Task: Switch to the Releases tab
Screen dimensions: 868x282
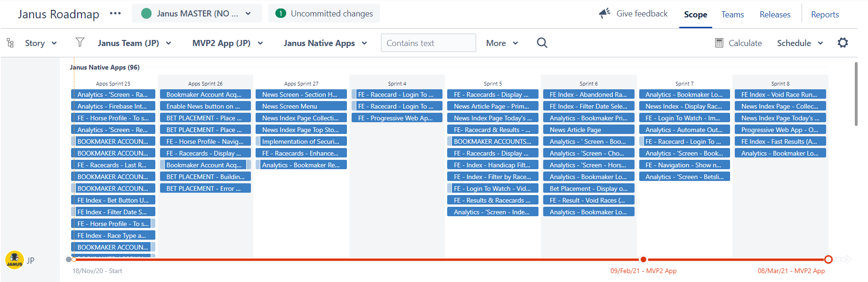Action: [x=775, y=15]
